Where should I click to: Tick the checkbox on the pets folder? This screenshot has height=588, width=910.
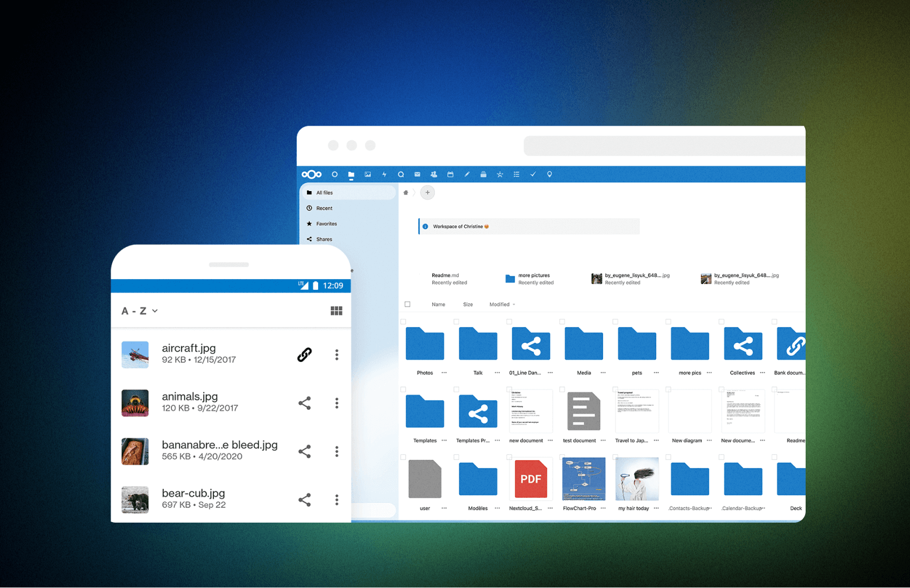coord(616,322)
